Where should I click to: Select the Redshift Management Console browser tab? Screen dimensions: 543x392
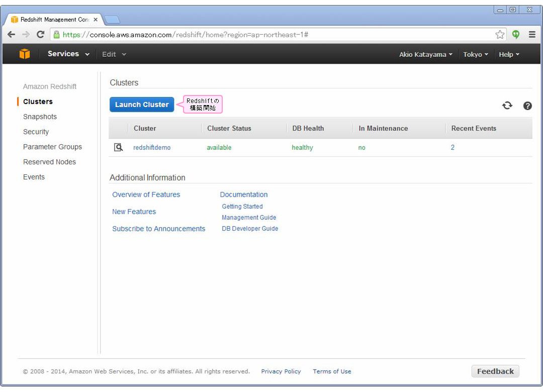(x=54, y=20)
